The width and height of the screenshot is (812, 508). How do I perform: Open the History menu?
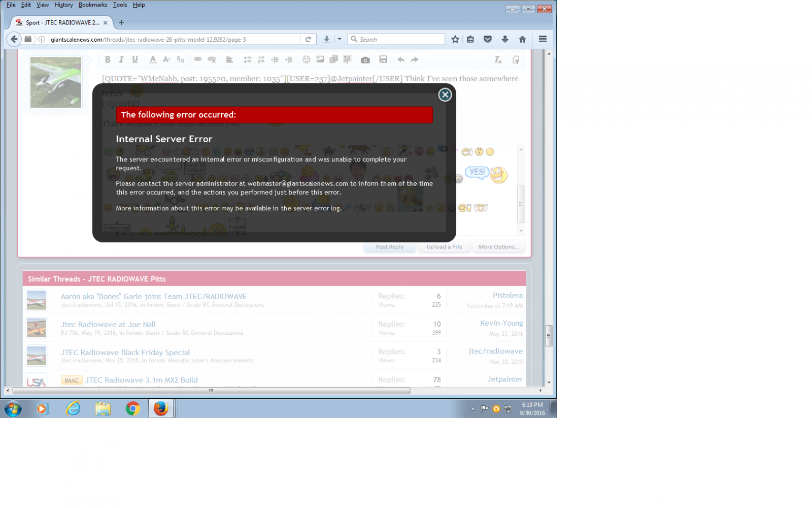pos(63,5)
